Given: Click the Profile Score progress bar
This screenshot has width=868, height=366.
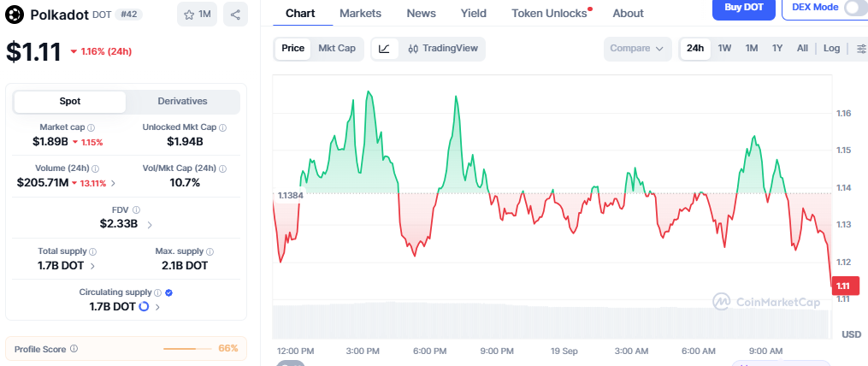Looking at the screenshot, I should tap(187, 349).
